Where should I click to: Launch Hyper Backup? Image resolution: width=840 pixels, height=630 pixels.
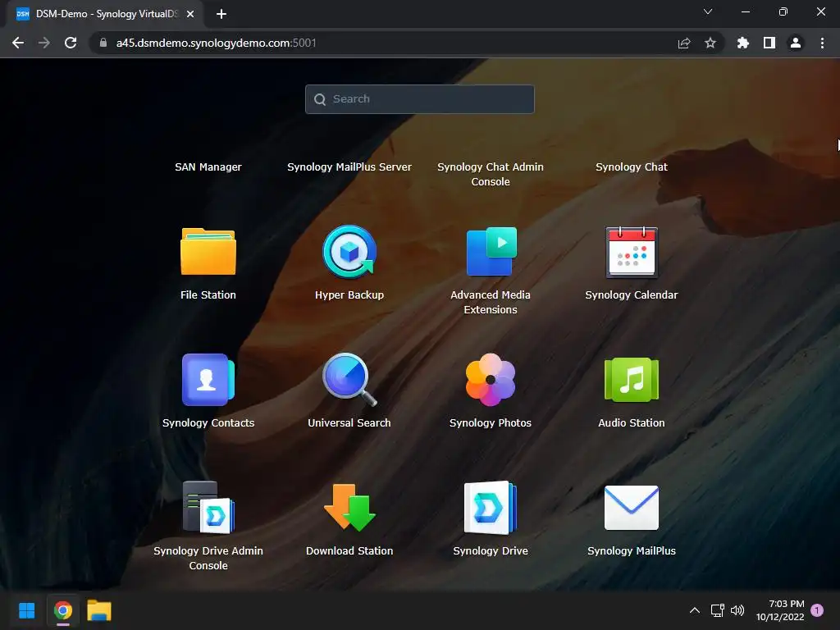[349, 252]
